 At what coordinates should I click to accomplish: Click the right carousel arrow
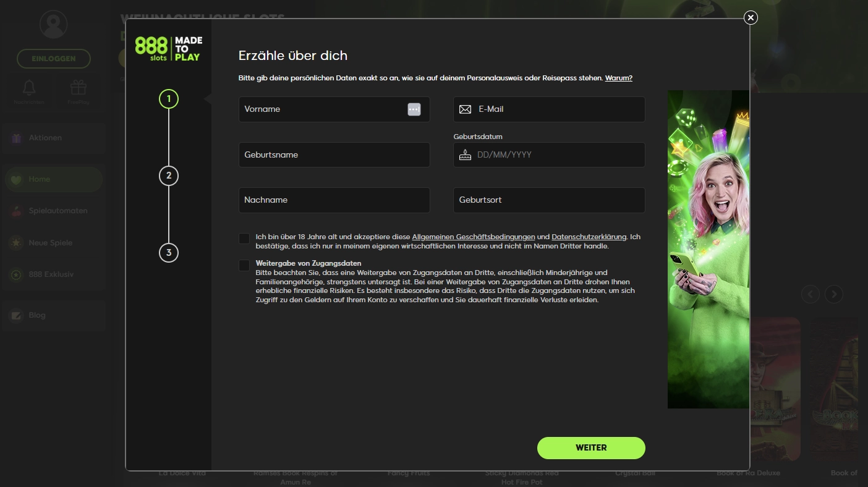(833, 294)
